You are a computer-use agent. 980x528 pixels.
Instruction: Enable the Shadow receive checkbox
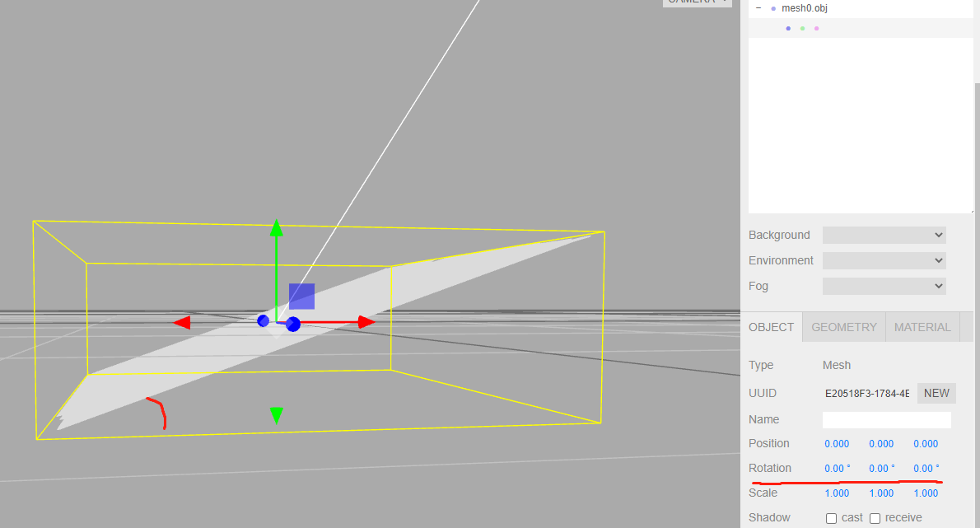[875, 518]
